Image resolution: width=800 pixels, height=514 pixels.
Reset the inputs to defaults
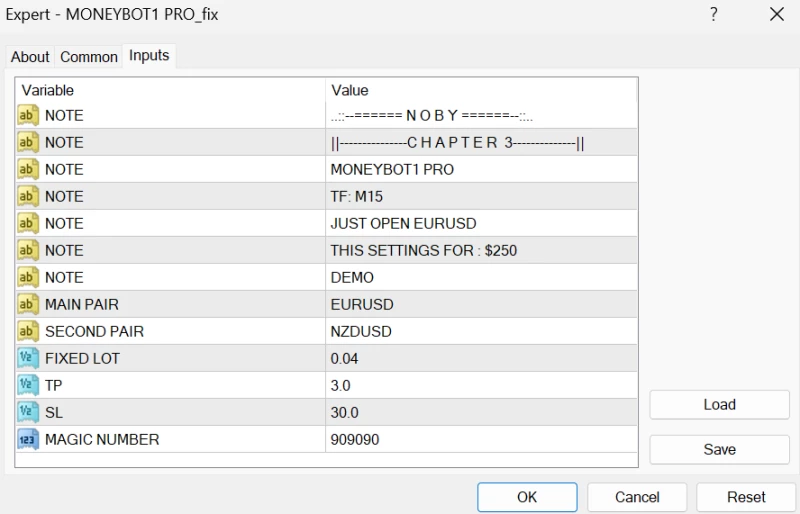(746, 497)
